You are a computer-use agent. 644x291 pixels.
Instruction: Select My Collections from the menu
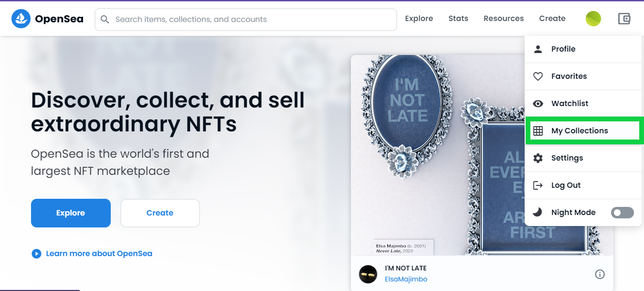(580, 131)
